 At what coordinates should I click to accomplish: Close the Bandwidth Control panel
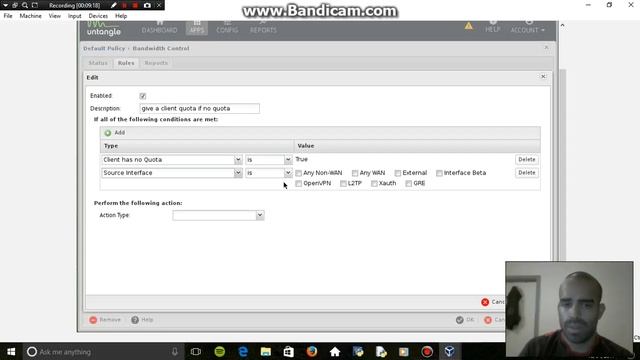(546, 48)
